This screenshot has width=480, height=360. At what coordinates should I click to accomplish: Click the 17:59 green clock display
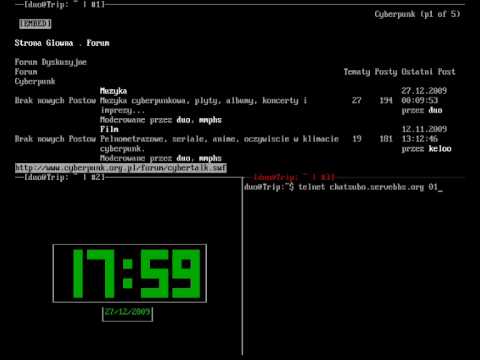[x=130, y=273]
